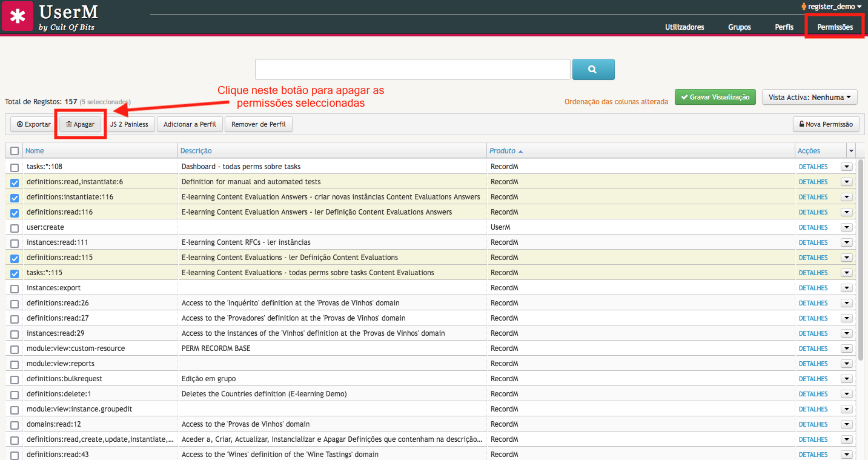Sort by the Descrição column
The image size is (868, 460).
tap(196, 151)
